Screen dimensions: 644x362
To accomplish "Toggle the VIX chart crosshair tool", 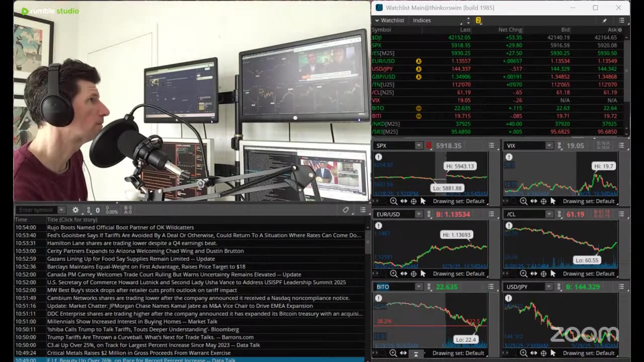I will [x=544, y=201].
